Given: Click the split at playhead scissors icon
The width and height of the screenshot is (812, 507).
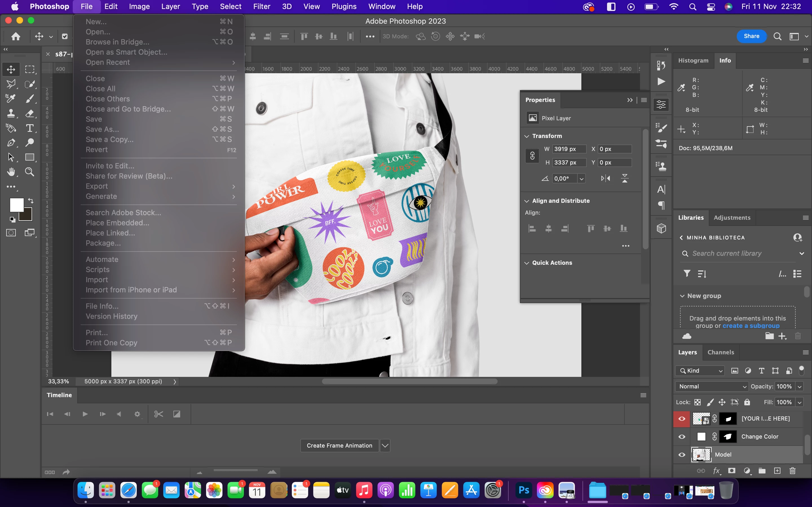Looking at the screenshot, I should (x=158, y=414).
